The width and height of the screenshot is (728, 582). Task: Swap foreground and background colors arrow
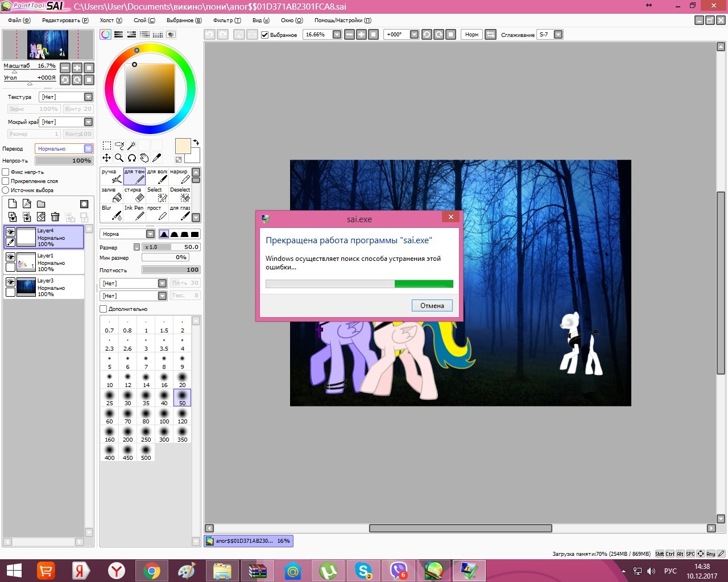coord(196,142)
